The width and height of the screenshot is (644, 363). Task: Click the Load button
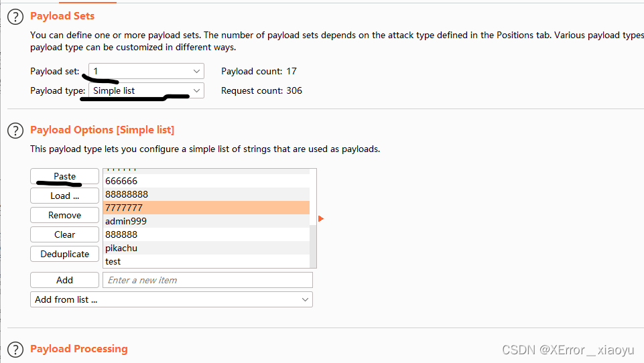[x=64, y=196]
